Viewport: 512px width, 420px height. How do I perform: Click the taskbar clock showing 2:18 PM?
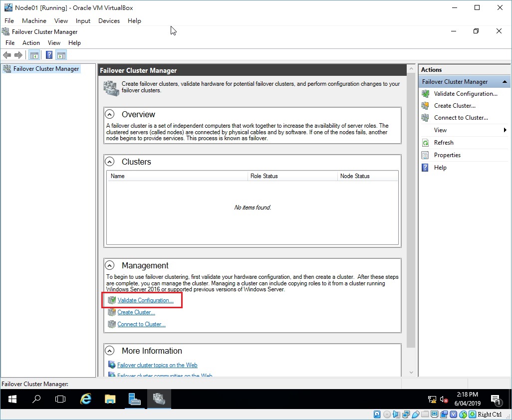point(468,399)
